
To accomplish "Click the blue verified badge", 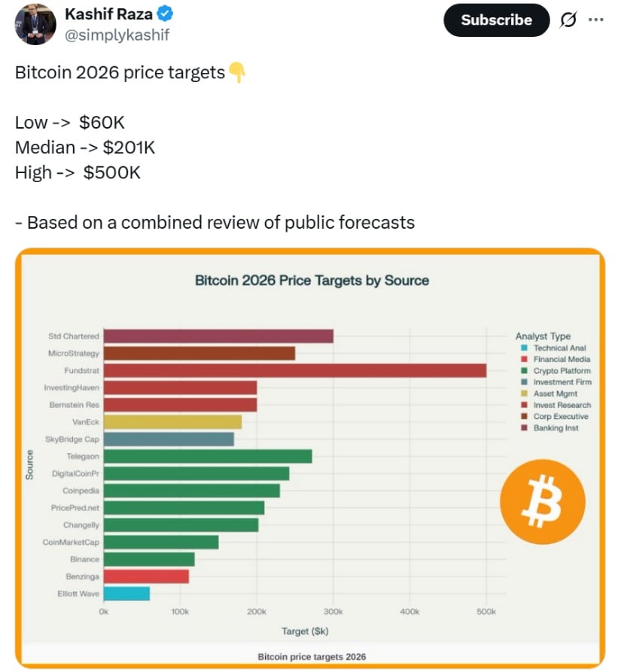I will point(165,14).
